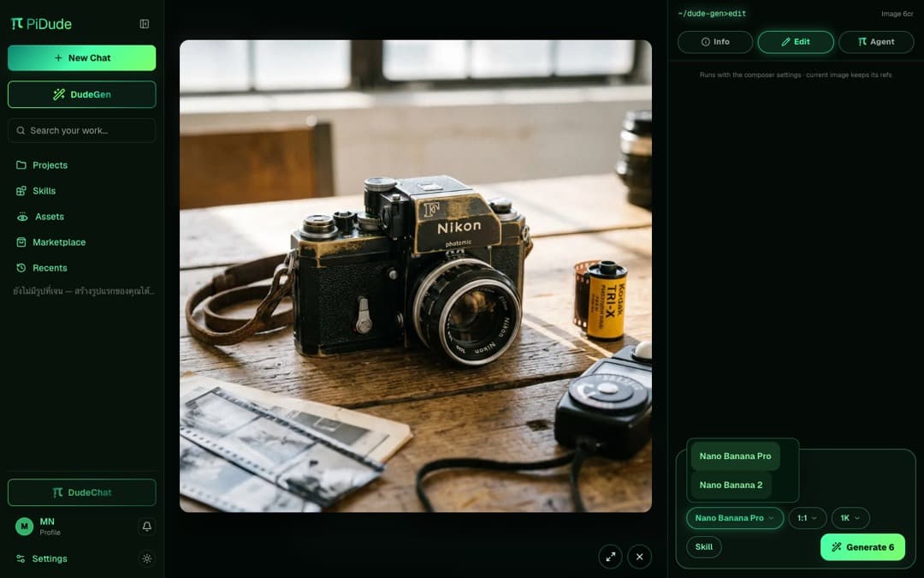The image size is (924, 578).
Task: Click the Image 6cr label
Action: 897,14
